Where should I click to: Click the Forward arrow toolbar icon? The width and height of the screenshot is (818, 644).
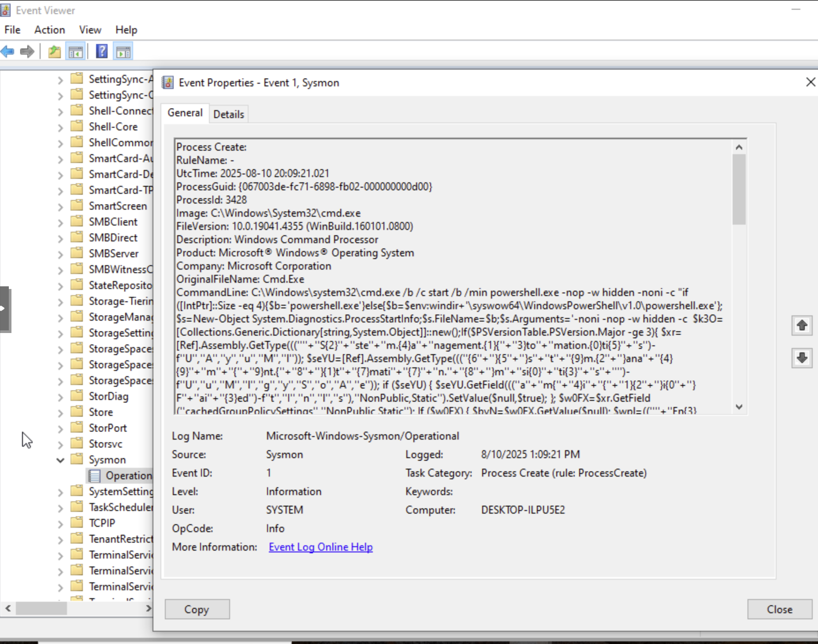[x=27, y=52]
